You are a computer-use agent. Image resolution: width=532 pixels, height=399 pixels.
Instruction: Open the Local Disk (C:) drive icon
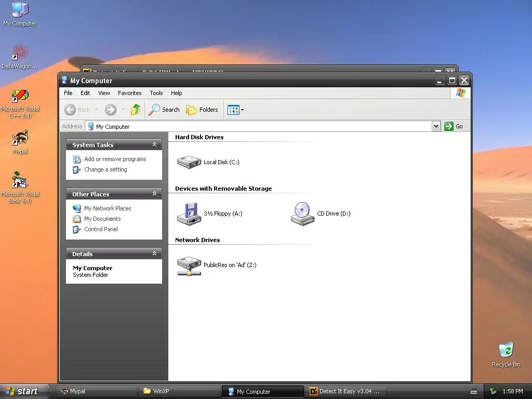tap(189, 162)
